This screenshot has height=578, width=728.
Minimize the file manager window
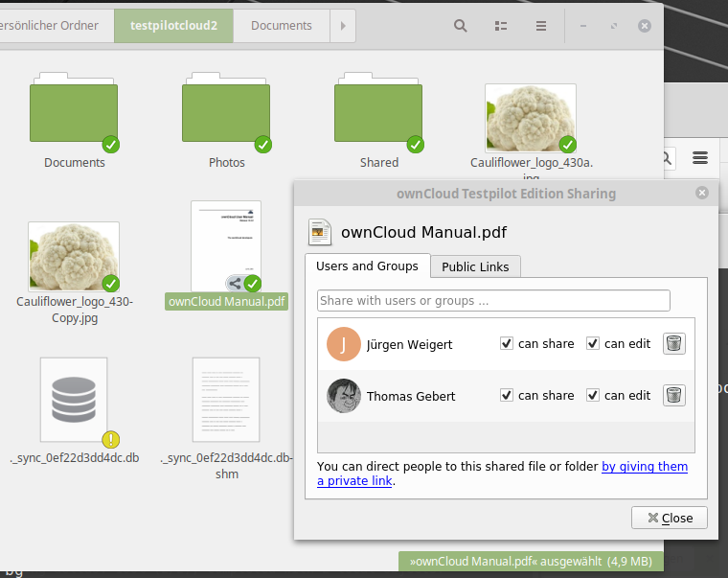point(583,26)
